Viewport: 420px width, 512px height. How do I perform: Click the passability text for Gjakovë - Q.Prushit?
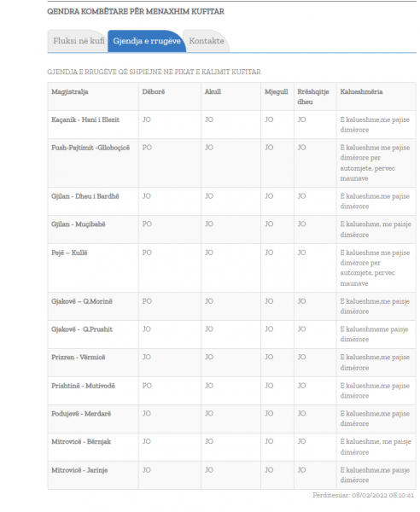pos(374,335)
